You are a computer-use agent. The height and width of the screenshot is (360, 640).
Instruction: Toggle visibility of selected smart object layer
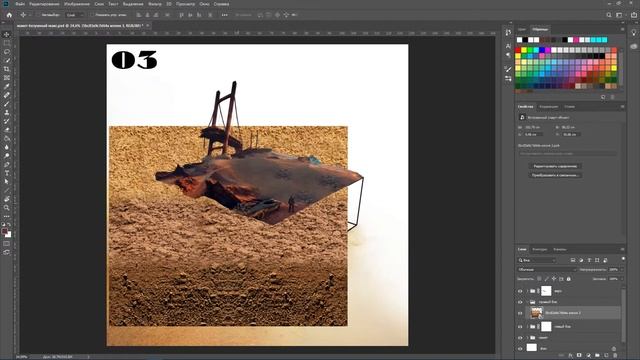pyautogui.click(x=520, y=313)
